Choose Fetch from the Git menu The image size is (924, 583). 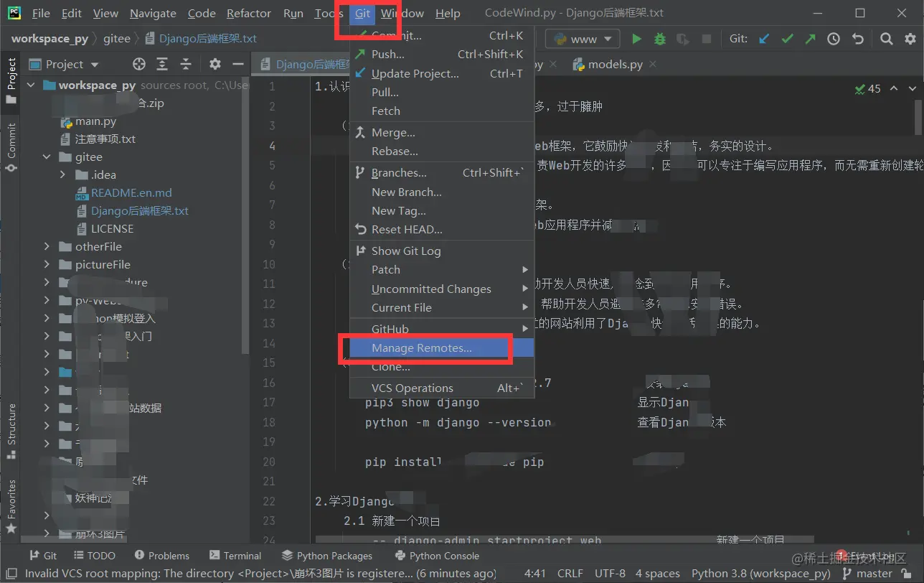click(442, 111)
